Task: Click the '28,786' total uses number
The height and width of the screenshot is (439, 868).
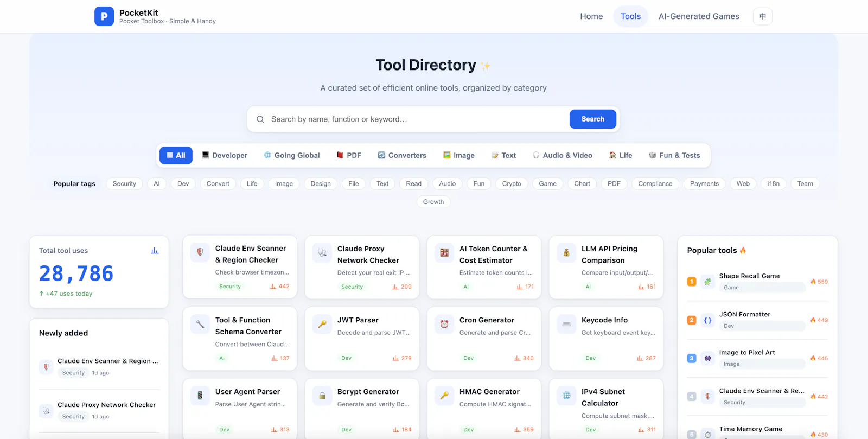Action: (x=76, y=273)
